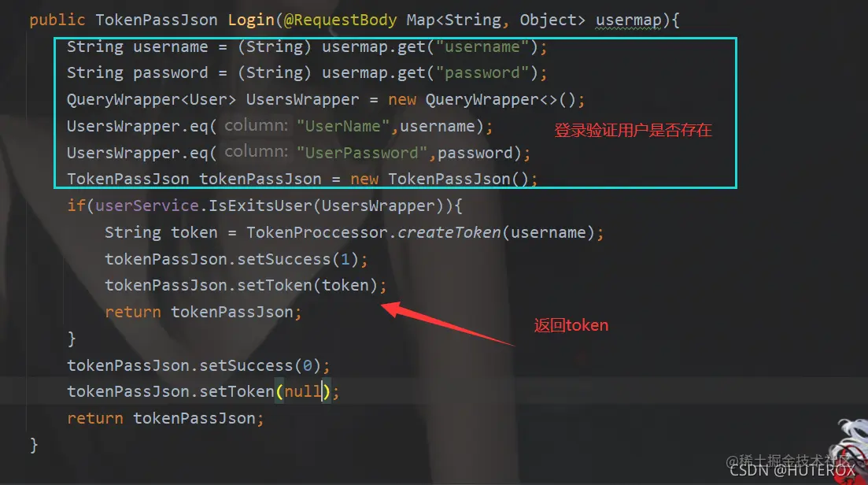
Task: Click the @RequestBody annotation
Action: pos(340,20)
